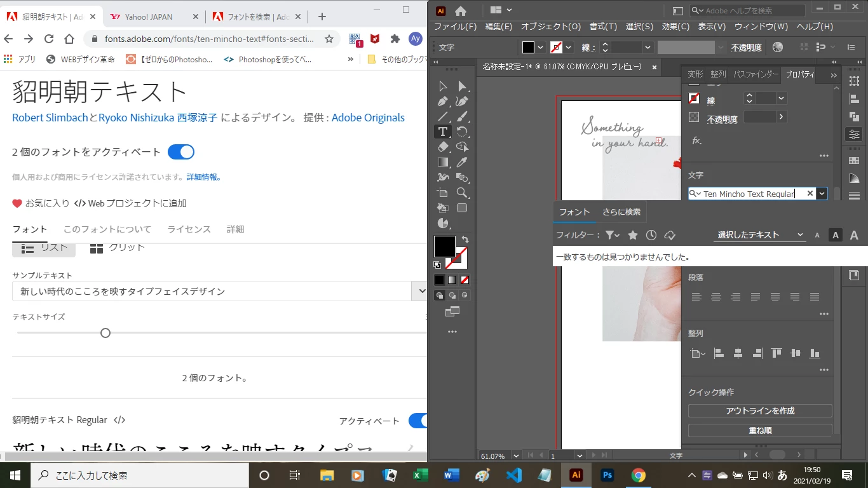Open オブジェクト(O) menu

551,27
